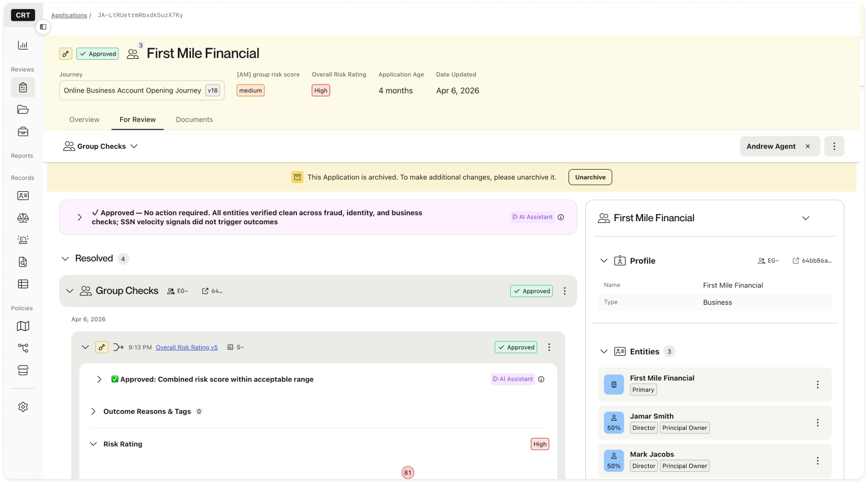The image size is (868, 484).
Task: Expand Outcome Reasons & Tags
Action: pyautogui.click(x=93, y=412)
